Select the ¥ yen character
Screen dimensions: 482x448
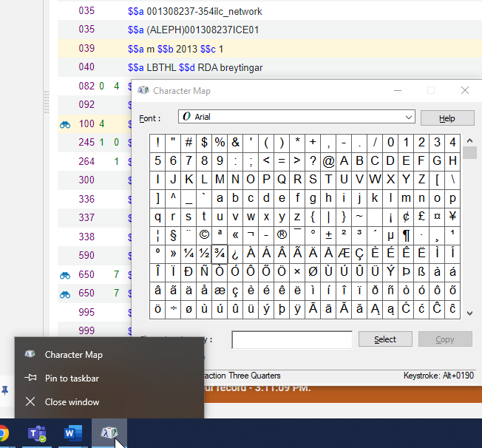click(452, 217)
